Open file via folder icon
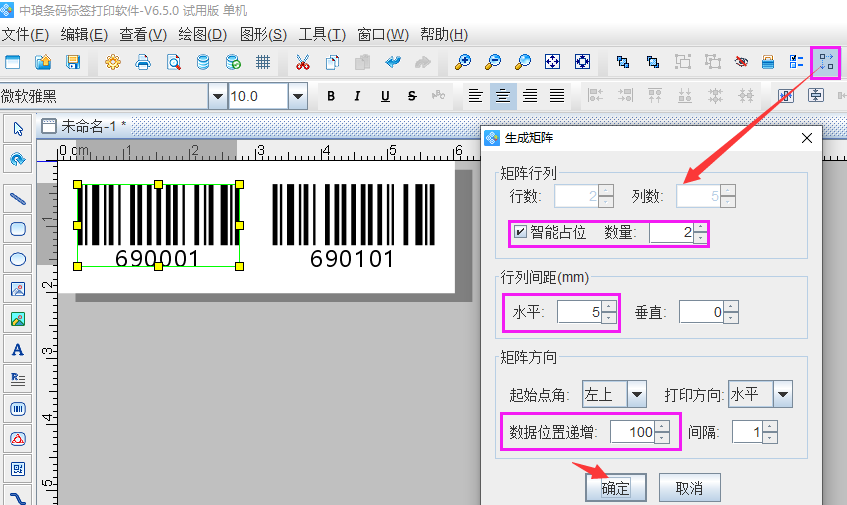This screenshot has height=505, width=847. (x=43, y=62)
